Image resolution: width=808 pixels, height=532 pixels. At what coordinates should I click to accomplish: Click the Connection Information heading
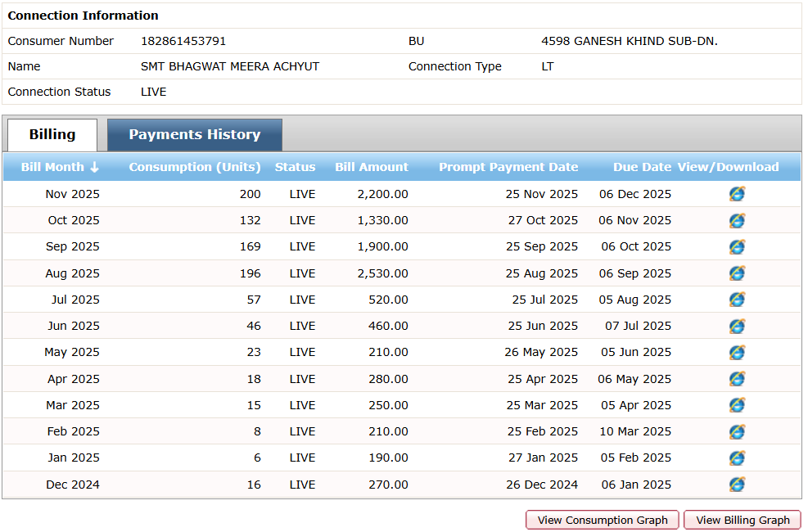tap(83, 16)
